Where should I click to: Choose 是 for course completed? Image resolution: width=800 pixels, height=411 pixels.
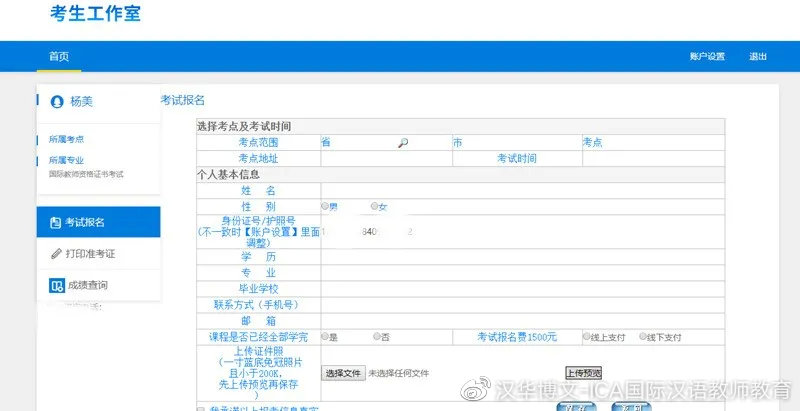(324, 337)
